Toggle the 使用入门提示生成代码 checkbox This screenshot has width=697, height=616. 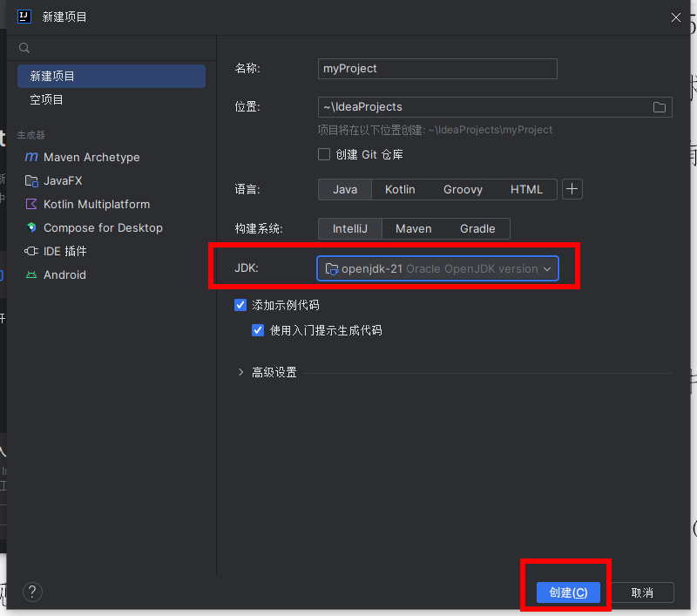(x=258, y=330)
